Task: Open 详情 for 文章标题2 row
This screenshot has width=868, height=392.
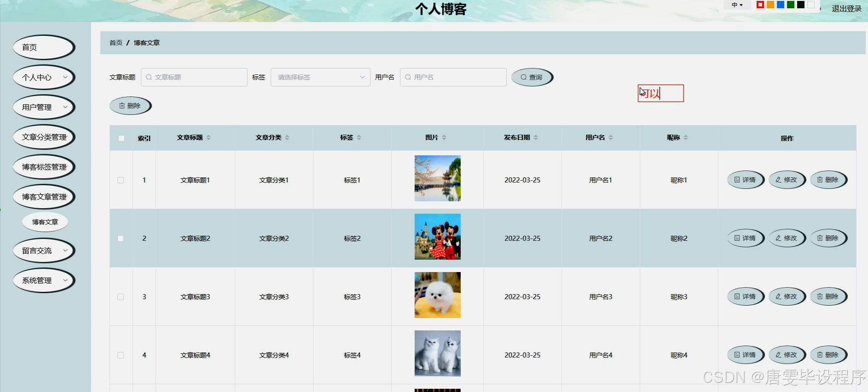Action: pos(745,238)
